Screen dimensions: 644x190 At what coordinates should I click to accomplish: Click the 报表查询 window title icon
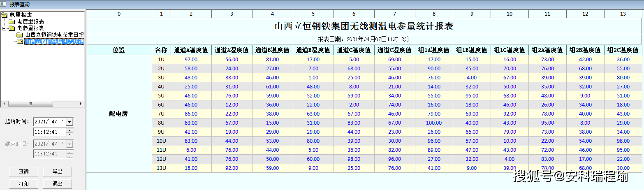point(4,4)
